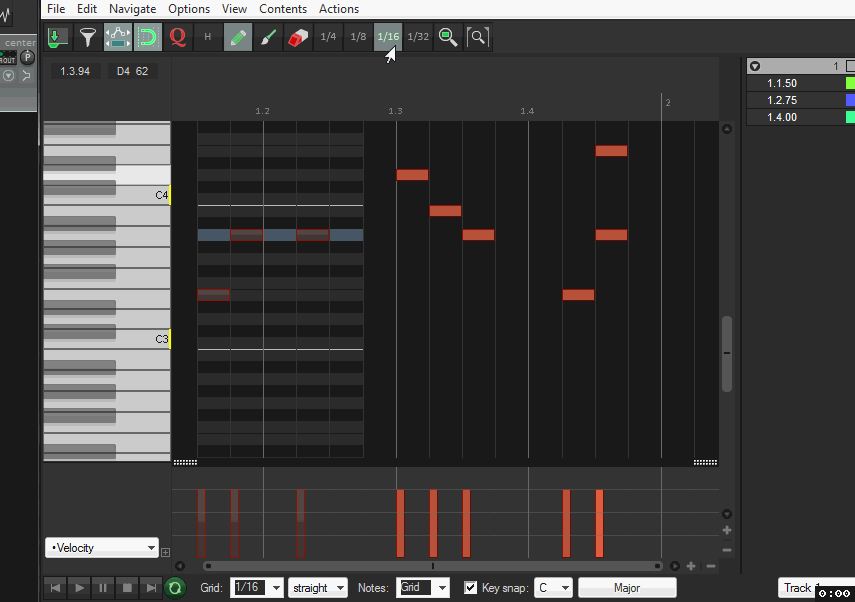Skip to end with transport button

pyautogui.click(x=151, y=588)
